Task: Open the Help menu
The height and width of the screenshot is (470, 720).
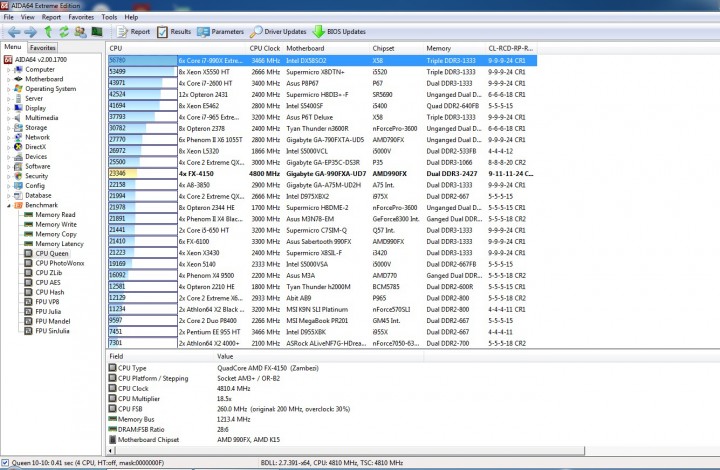Action: (131, 17)
